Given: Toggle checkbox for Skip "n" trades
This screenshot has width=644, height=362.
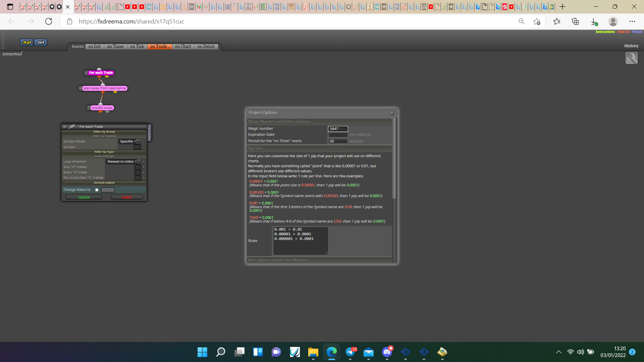Looking at the screenshot, I should click(x=144, y=167).
